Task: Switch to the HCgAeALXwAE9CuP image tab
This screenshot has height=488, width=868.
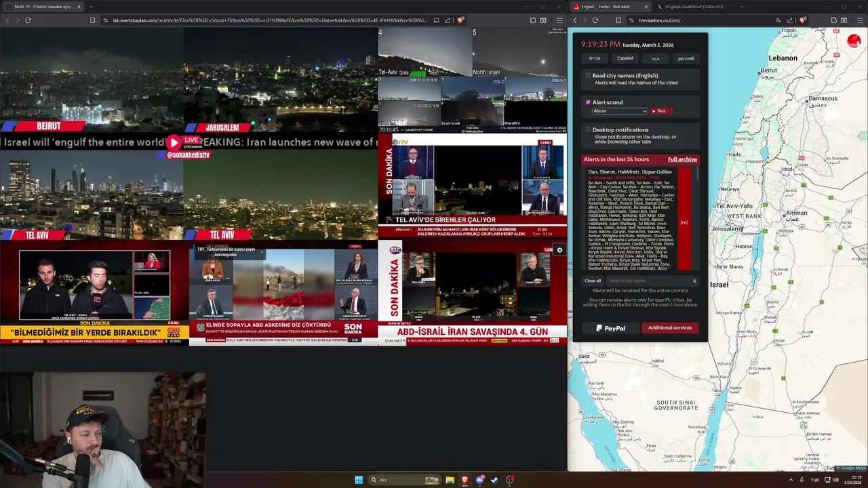Action: point(694,7)
